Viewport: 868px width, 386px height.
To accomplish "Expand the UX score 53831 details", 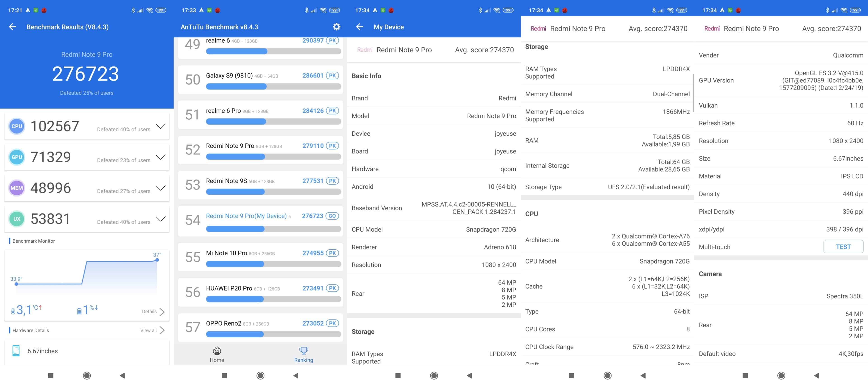I will click(161, 219).
